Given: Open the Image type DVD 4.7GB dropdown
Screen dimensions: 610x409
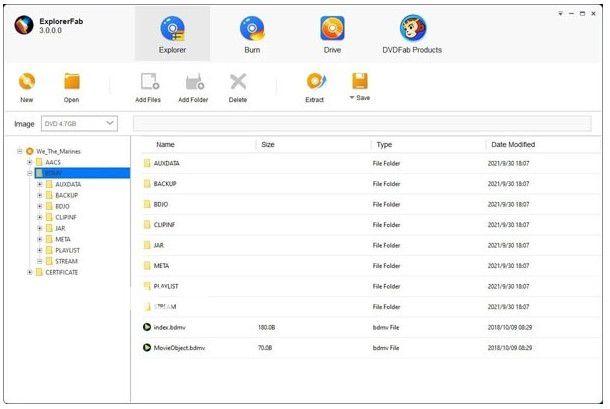Looking at the screenshot, I should [x=79, y=123].
